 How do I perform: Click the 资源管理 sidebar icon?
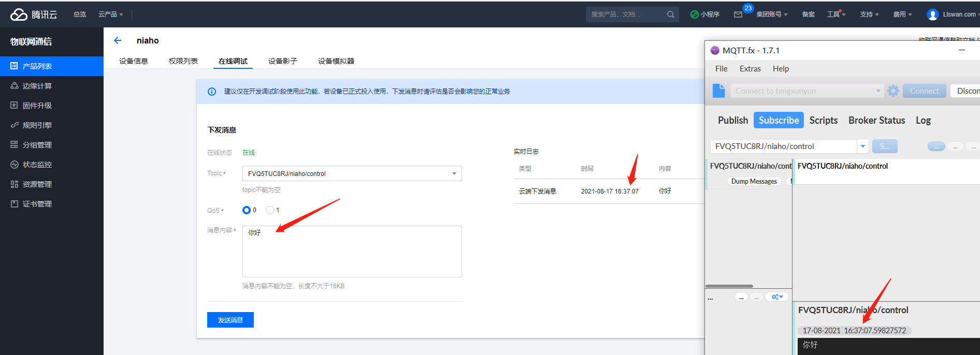[x=14, y=184]
